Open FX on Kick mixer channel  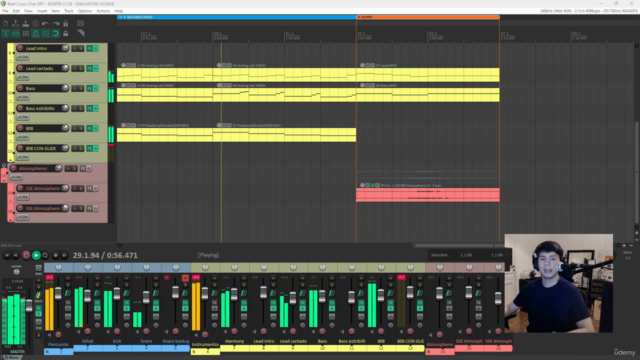(127, 302)
